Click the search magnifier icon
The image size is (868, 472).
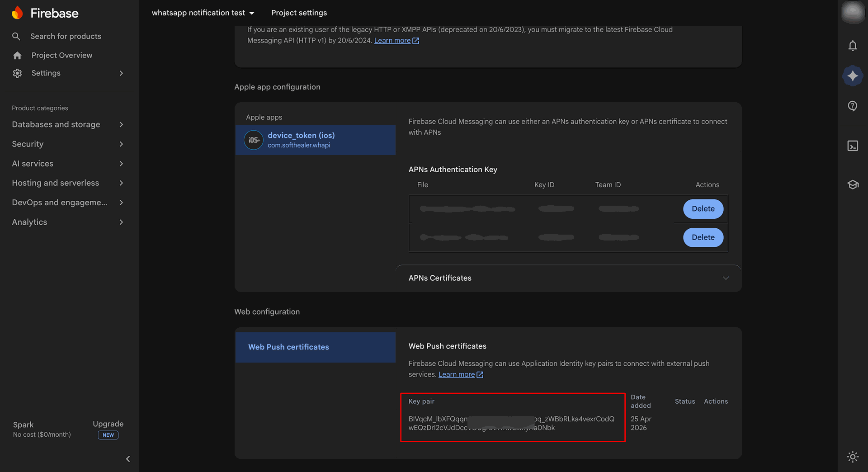tap(16, 36)
